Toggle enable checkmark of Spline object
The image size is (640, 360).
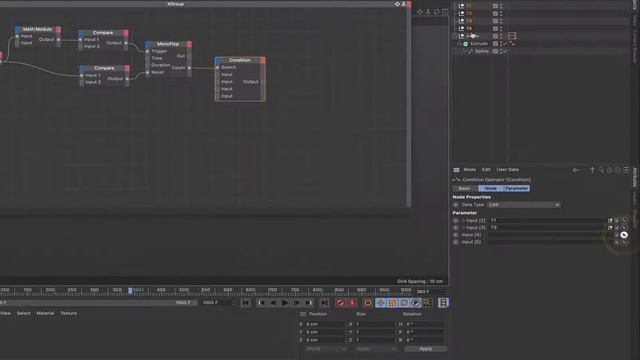505,51
